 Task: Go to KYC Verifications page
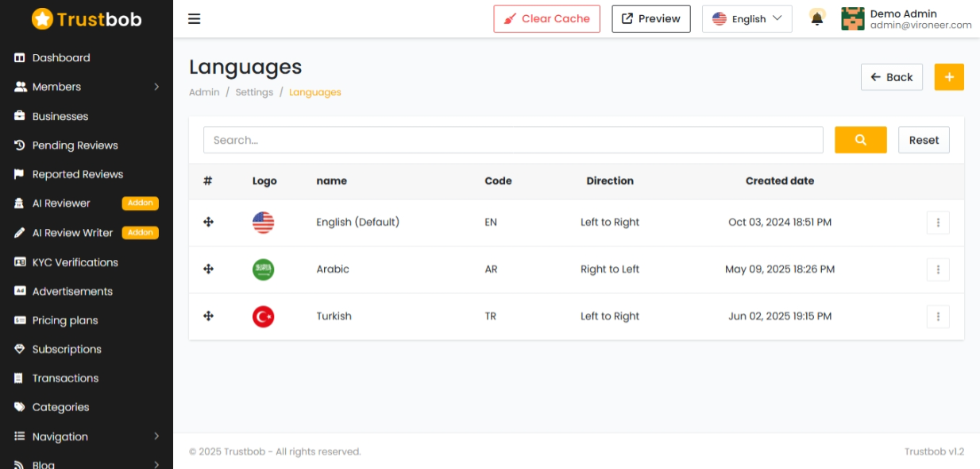coord(75,262)
